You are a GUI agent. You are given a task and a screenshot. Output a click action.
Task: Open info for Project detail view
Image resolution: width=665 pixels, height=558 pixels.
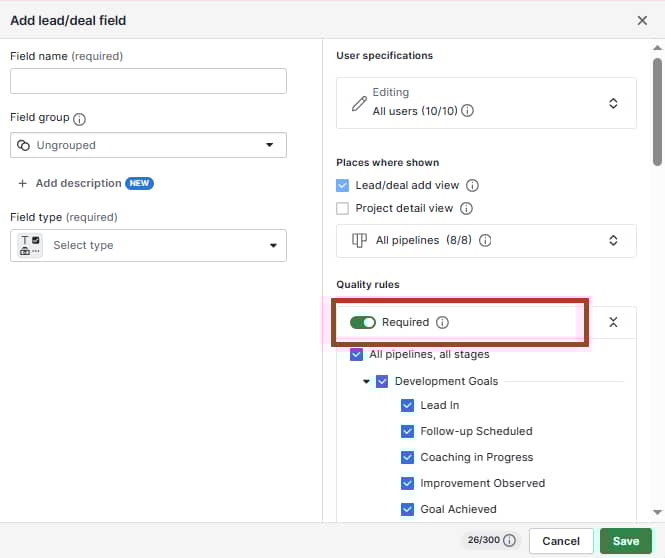tap(466, 208)
